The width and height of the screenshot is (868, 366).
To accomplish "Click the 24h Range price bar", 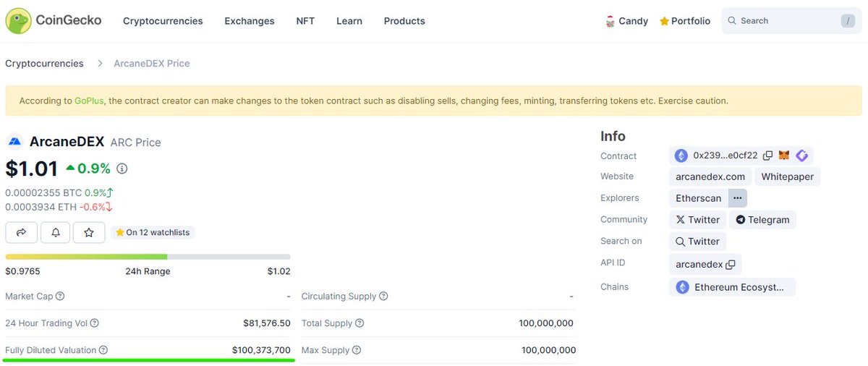I will [148, 256].
